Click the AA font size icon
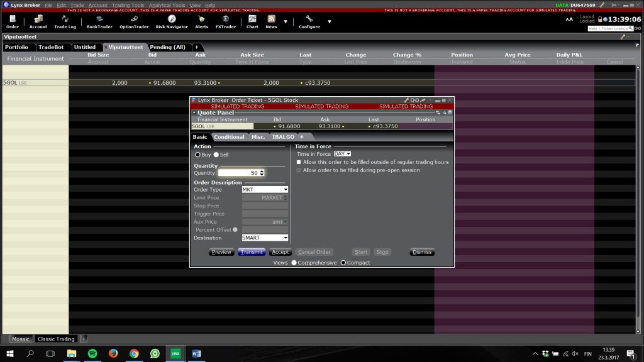Viewport: 644px width, 362px height. pyautogui.click(x=569, y=19)
